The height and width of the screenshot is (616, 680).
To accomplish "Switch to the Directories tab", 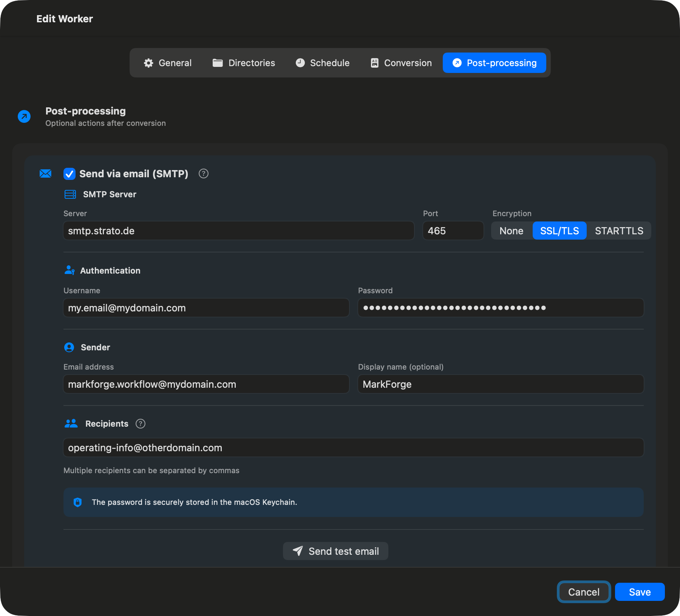I will coord(244,63).
